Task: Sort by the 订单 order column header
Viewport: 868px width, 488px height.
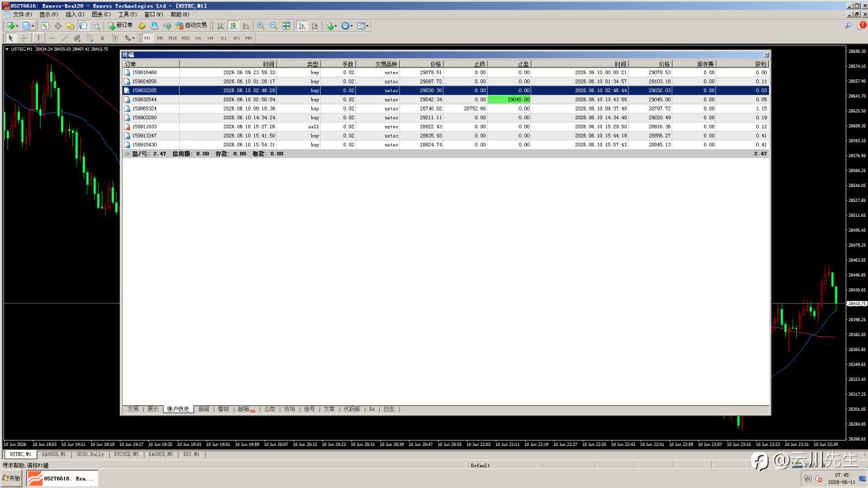Action: [x=151, y=64]
